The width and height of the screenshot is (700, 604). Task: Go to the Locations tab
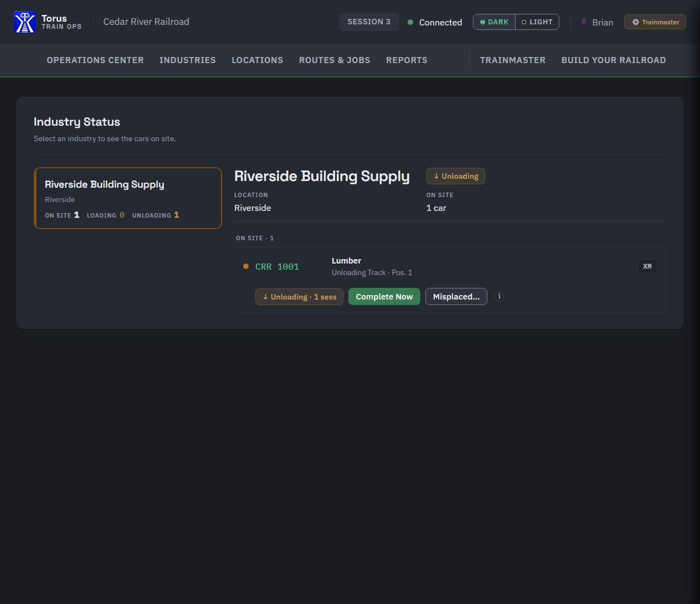coord(258,60)
